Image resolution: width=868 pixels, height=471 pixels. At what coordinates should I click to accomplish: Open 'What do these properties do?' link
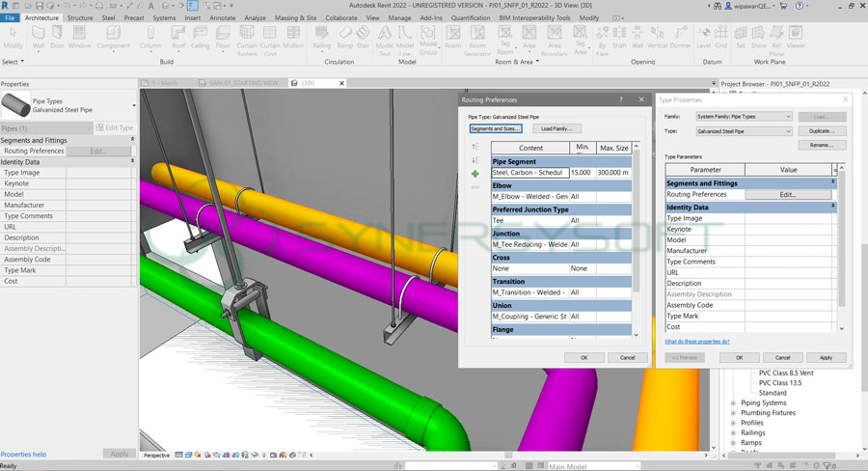click(696, 342)
